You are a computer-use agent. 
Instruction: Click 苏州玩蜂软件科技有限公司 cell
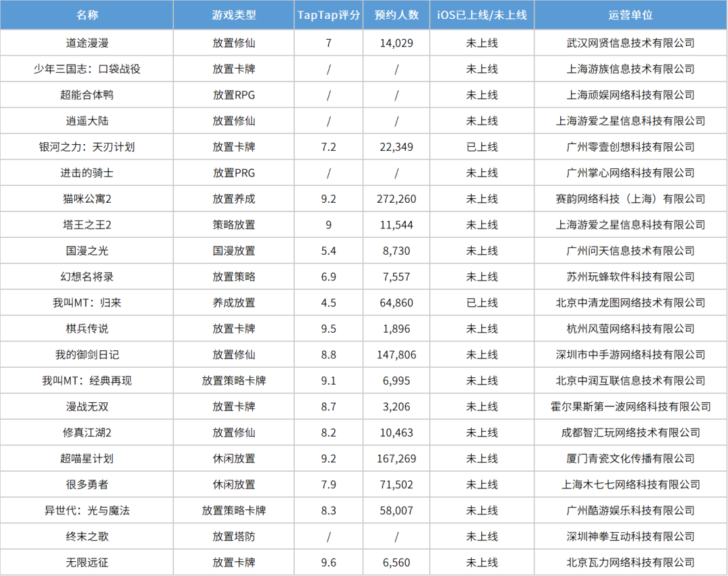(630, 277)
